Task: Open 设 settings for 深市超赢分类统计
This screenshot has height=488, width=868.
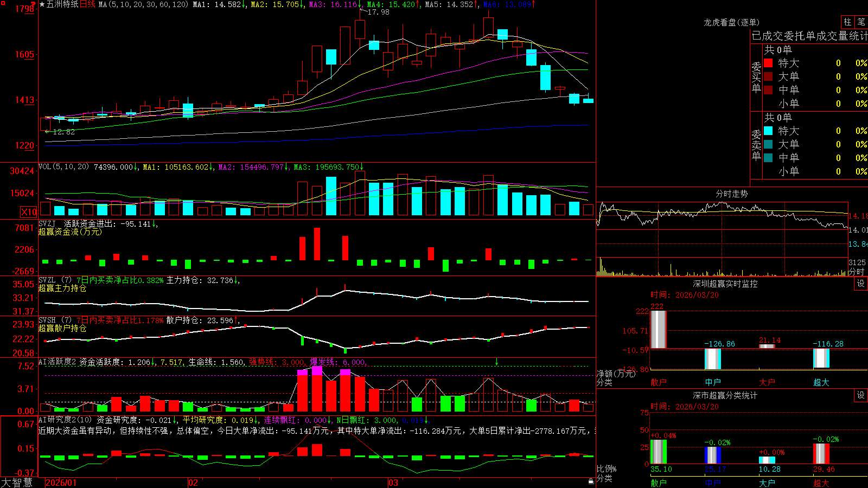Action: (861, 395)
